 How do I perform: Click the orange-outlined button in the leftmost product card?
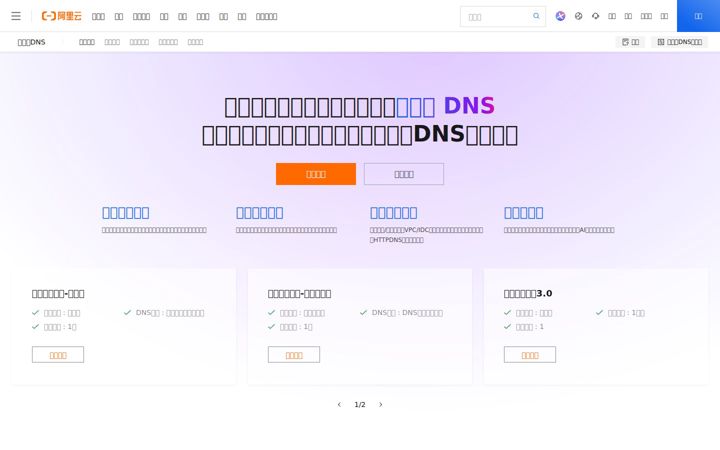click(58, 355)
